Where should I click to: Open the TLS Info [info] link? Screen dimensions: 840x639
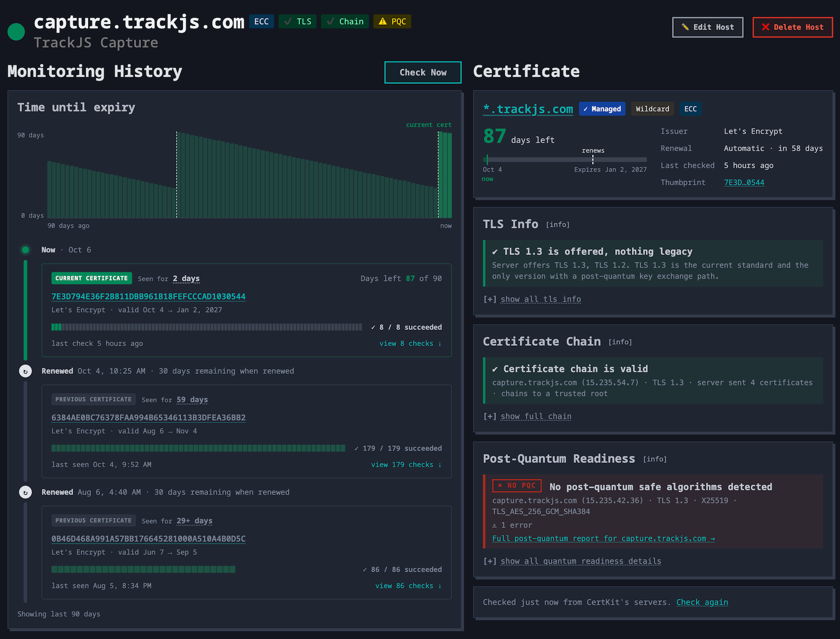[x=558, y=225]
